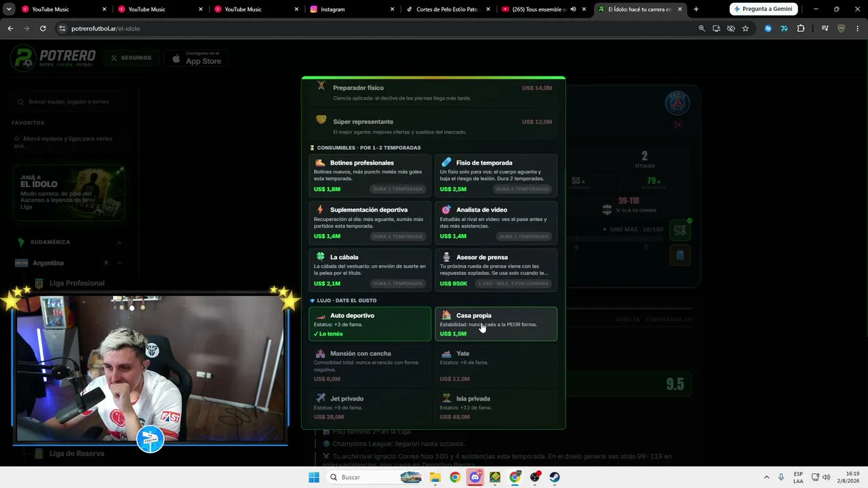Click the crossed-out eye icon in address bar

(x=731, y=28)
